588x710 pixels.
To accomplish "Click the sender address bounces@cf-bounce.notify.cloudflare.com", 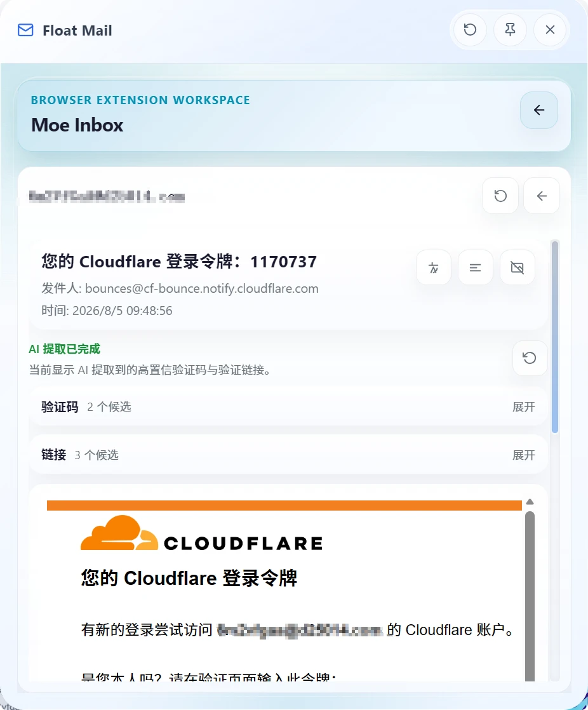I will (202, 288).
